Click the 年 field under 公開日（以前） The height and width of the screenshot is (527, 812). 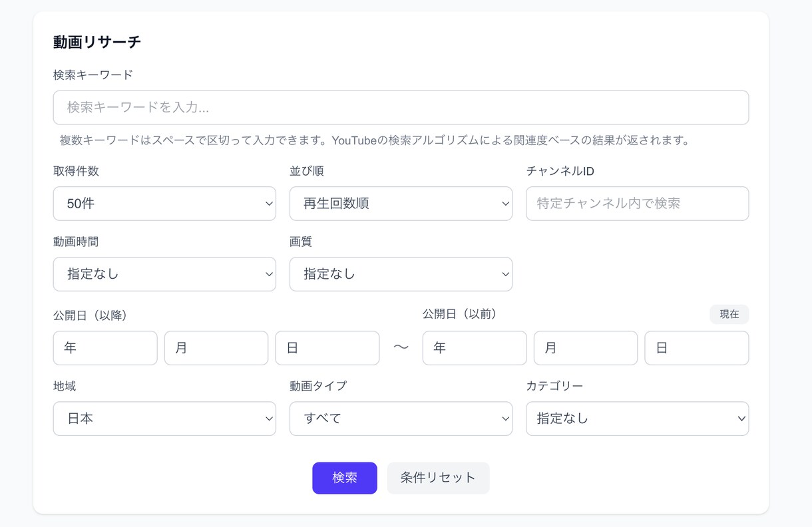coord(475,348)
